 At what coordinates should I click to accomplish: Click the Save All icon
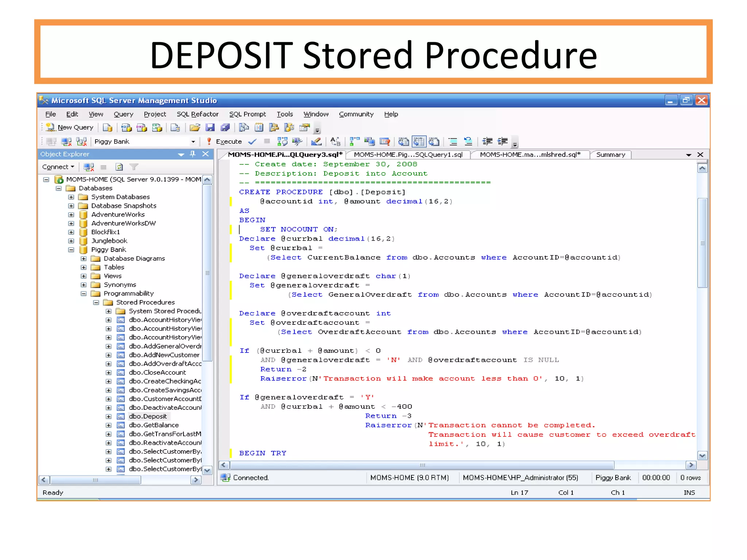point(225,127)
